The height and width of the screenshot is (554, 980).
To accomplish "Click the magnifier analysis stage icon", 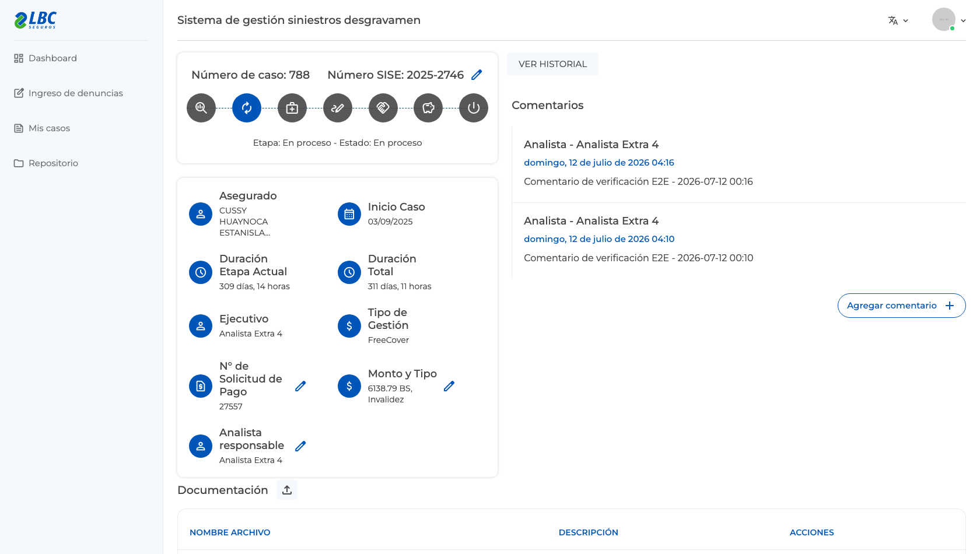I will click(x=201, y=108).
